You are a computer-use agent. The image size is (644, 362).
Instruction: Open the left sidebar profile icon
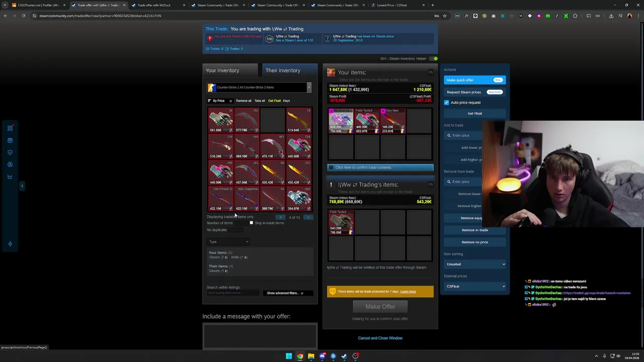(10, 164)
